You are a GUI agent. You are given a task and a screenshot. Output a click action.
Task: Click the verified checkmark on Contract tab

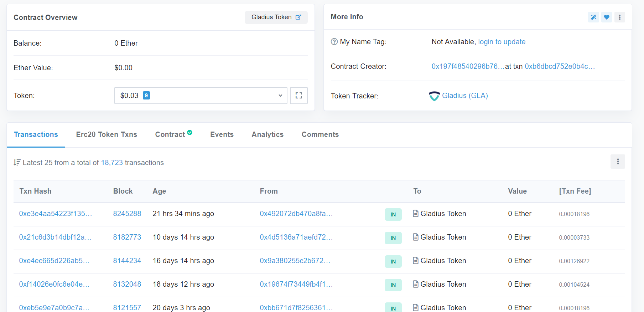pyautogui.click(x=190, y=132)
